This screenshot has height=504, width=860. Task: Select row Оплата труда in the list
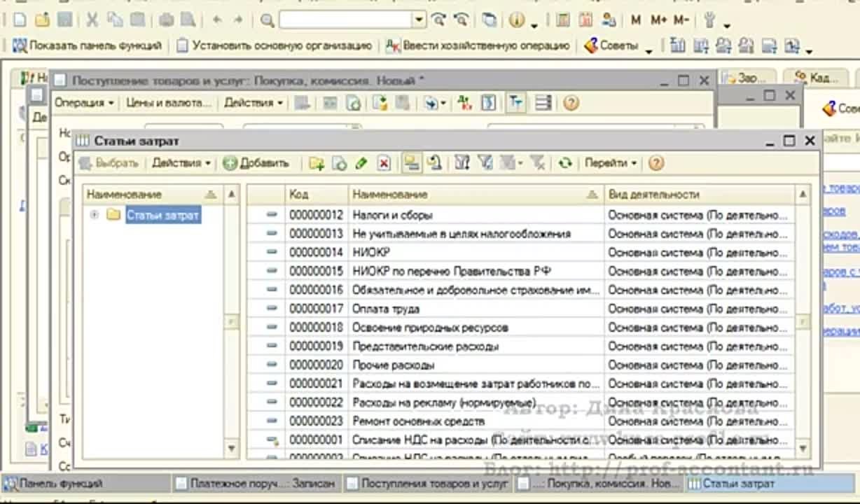[x=386, y=309]
